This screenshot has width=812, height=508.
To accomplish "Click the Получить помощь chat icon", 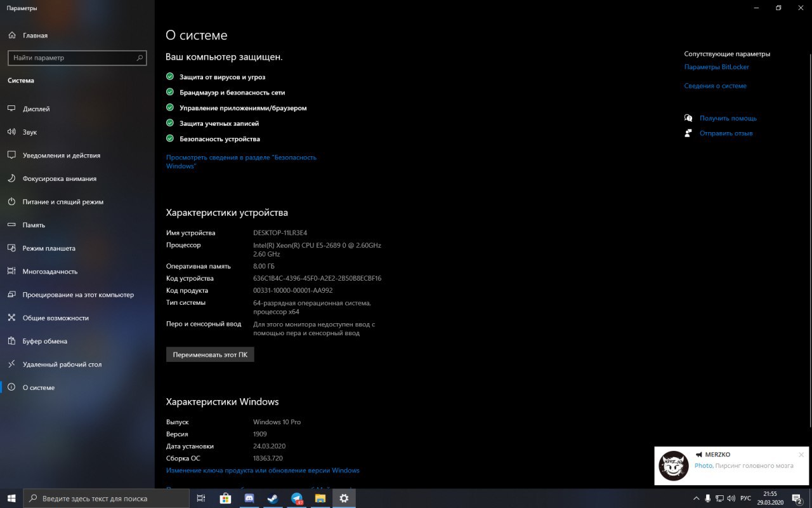I will (x=688, y=118).
